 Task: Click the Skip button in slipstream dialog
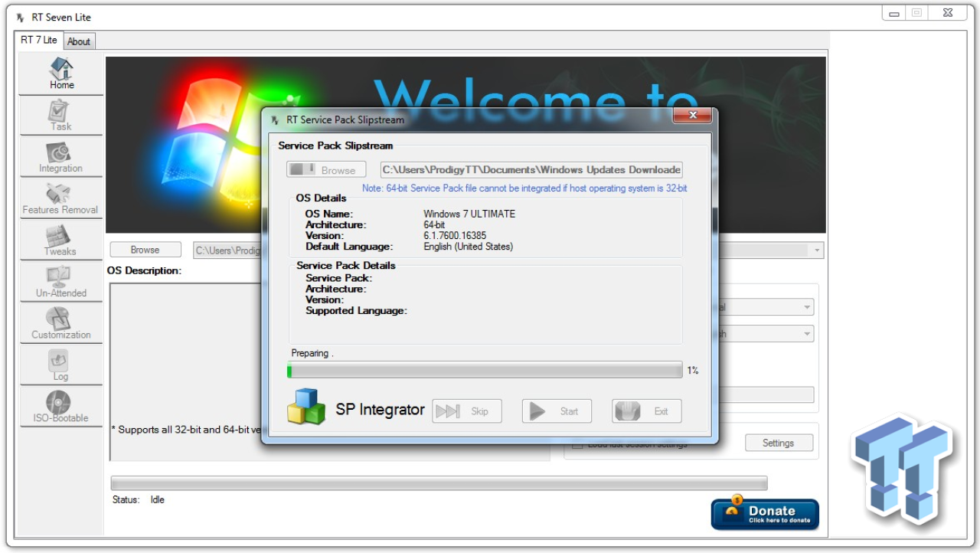[x=466, y=411]
